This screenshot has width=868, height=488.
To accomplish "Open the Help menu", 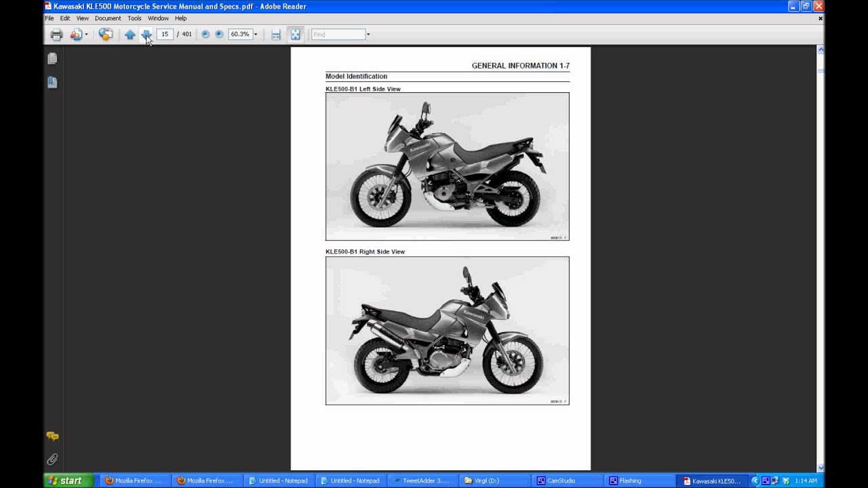I will 180,18.
